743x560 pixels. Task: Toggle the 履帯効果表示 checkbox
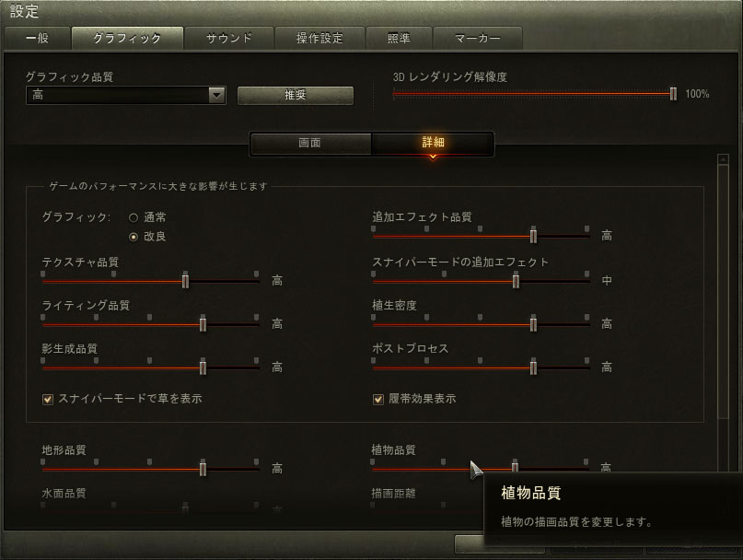[x=378, y=399]
